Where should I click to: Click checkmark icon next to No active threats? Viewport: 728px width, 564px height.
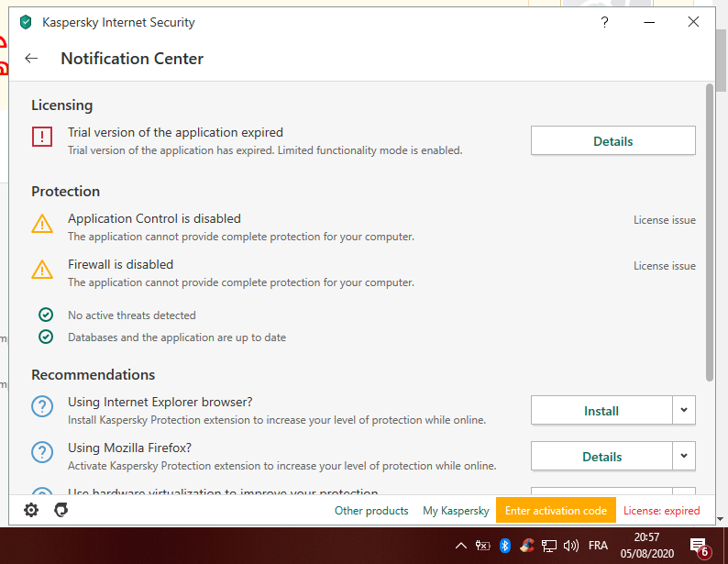coord(46,315)
